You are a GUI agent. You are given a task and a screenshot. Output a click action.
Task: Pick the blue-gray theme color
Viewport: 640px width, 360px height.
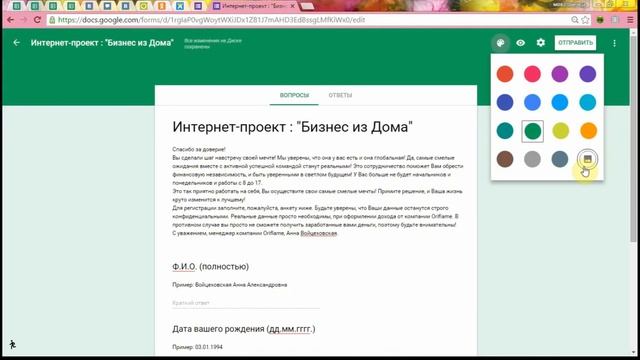(x=560, y=159)
